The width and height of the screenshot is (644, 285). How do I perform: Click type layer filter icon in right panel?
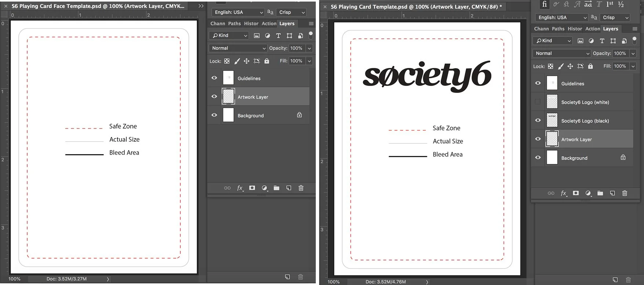tap(602, 41)
